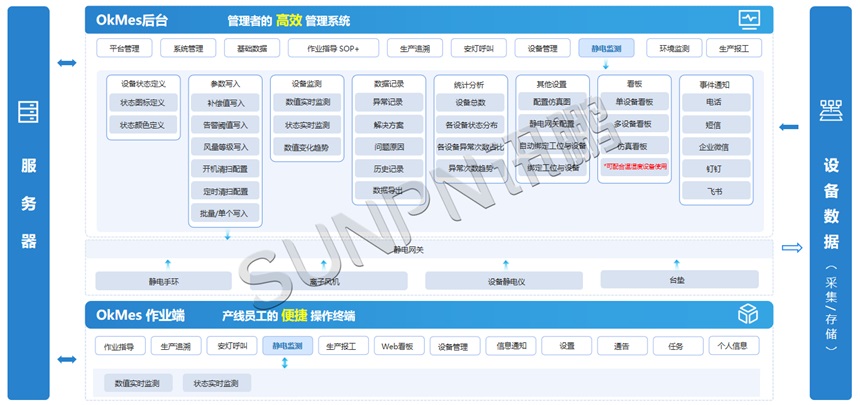Select highlighted 静电监测 tab in OkMes作业端

tap(288, 346)
